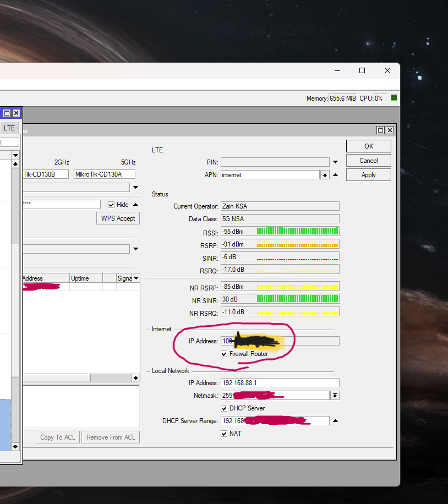Apply the Quick Set configuration
448x504 pixels.
coord(369,175)
